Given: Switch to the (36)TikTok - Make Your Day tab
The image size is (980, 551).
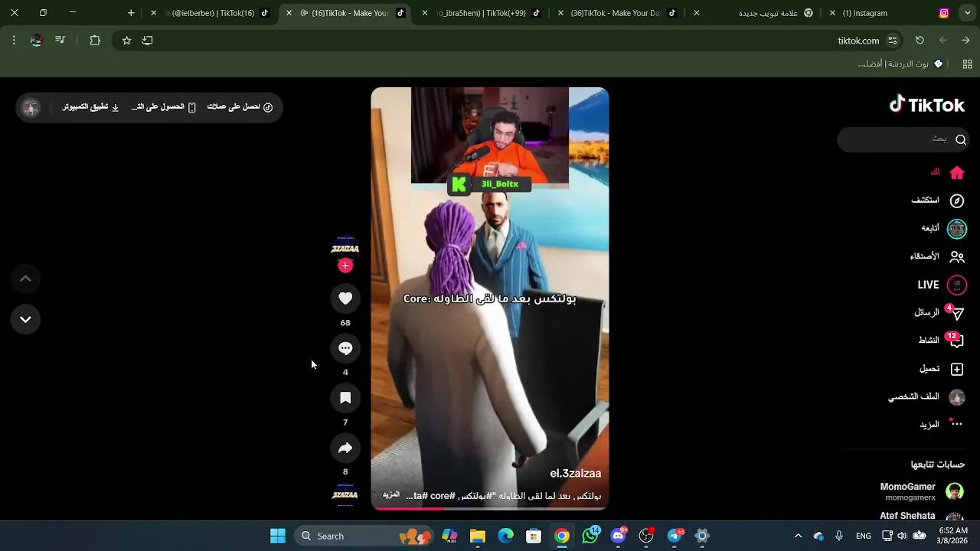Looking at the screenshot, I should 620,13.
